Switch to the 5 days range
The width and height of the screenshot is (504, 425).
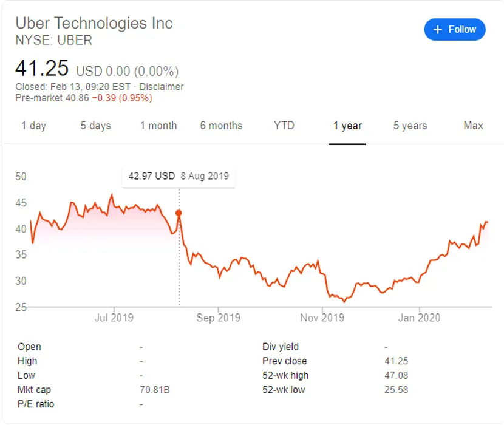point(96,126)
